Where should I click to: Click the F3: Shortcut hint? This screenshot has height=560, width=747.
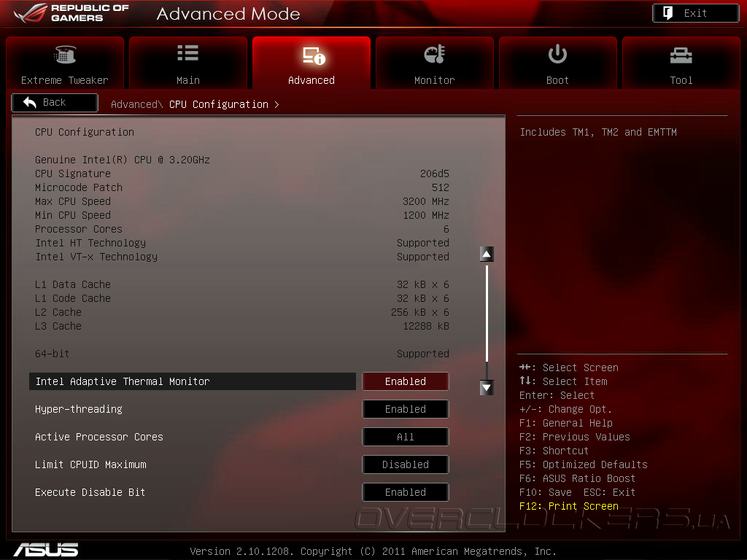[x=554, y=451]
